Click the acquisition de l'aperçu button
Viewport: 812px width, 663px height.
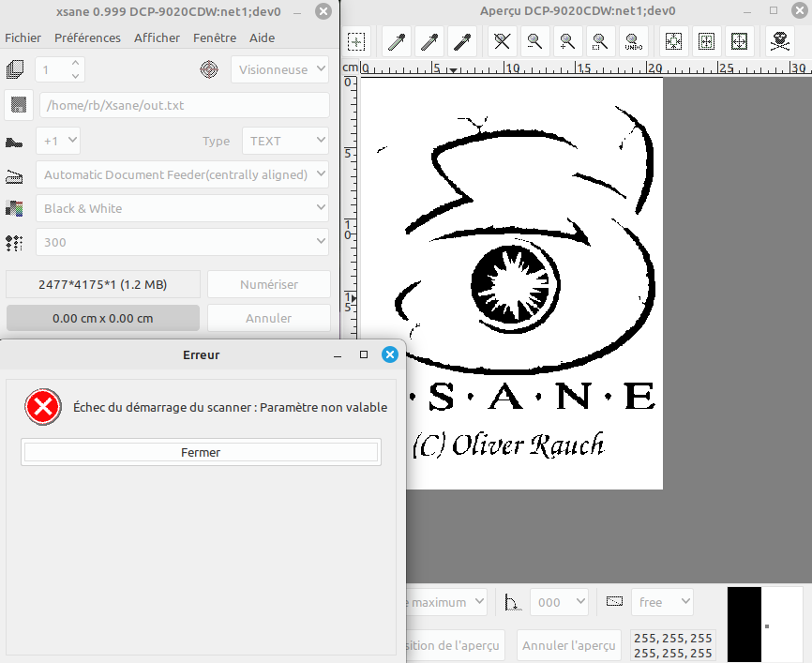pos(456,645)
